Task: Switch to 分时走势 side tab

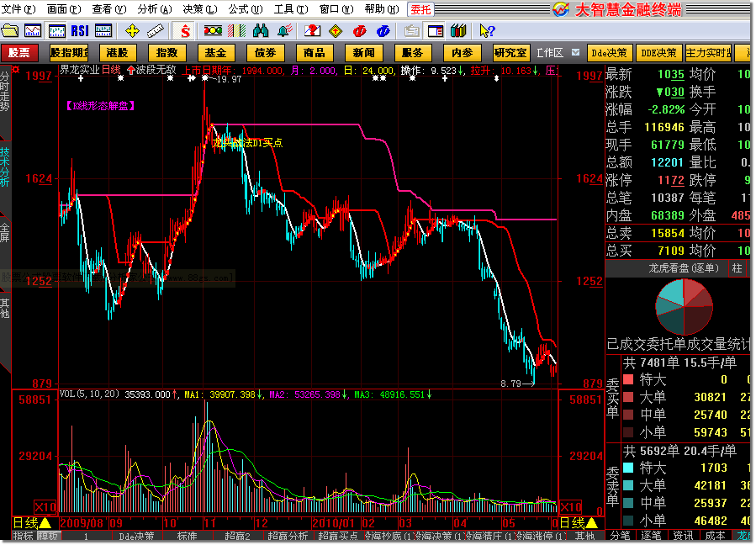Action: coord(5,92)
